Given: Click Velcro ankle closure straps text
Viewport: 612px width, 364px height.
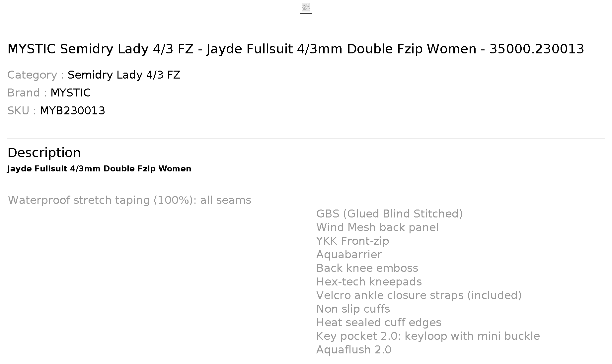Looking at the screenshot, I should pos(419,295).
